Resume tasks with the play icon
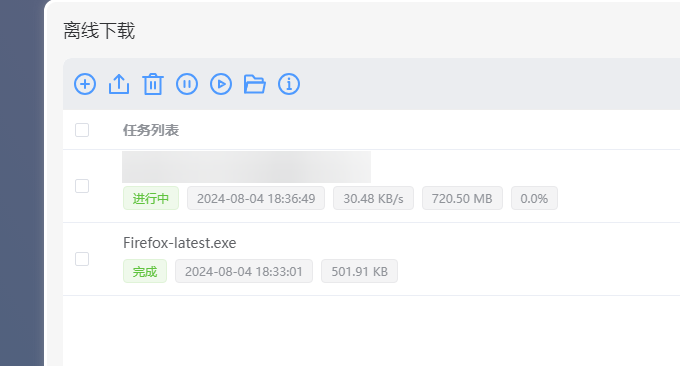680x366 pixels. coord(221,84)
